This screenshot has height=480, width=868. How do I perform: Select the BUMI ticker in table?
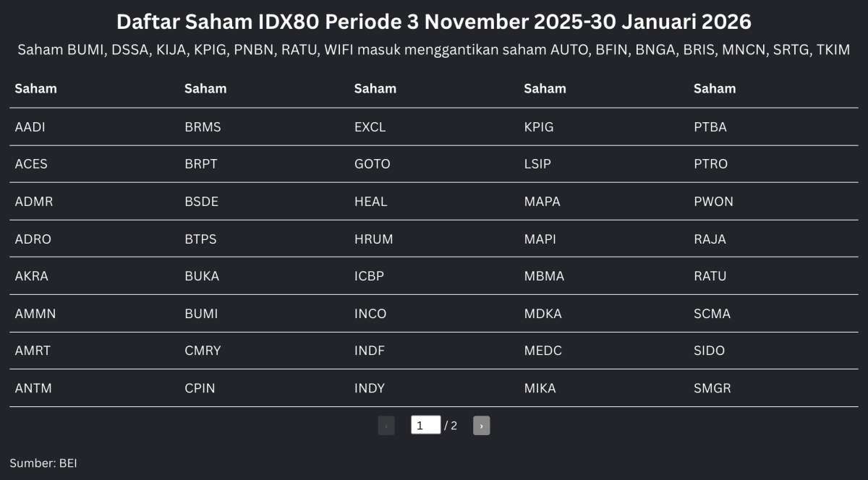201,314
